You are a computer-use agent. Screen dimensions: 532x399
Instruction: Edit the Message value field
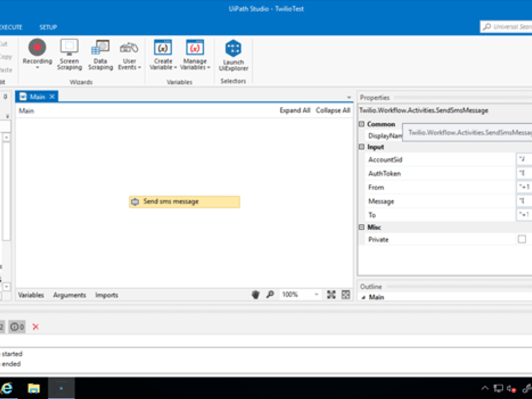click(524, 201)
